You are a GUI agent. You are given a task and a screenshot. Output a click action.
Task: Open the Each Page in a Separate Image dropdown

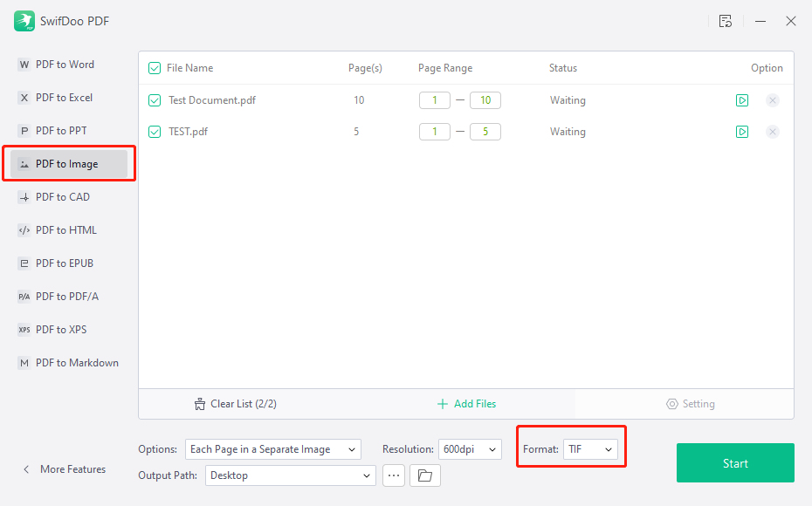click(273, 449)
